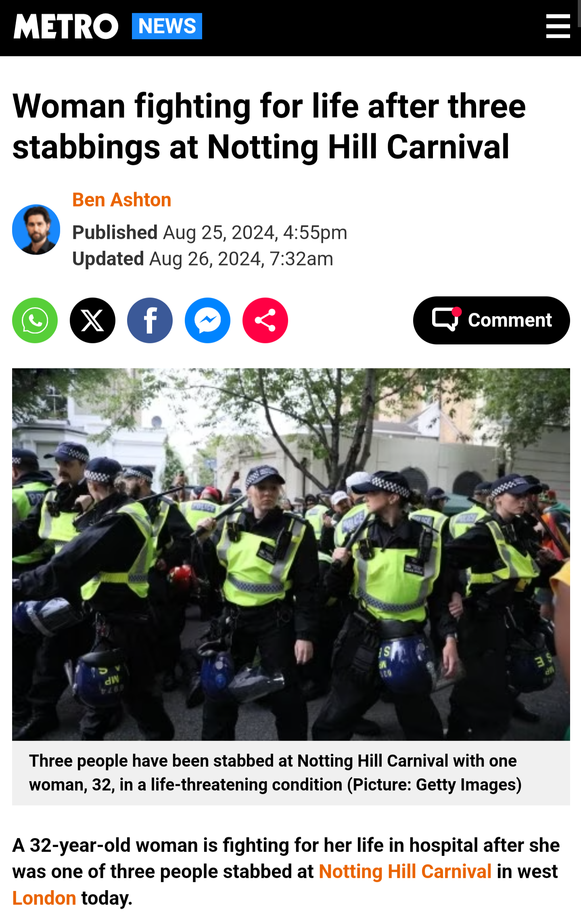
Task: Tap the comment speech bubble icon
Action: pos(446,319)
